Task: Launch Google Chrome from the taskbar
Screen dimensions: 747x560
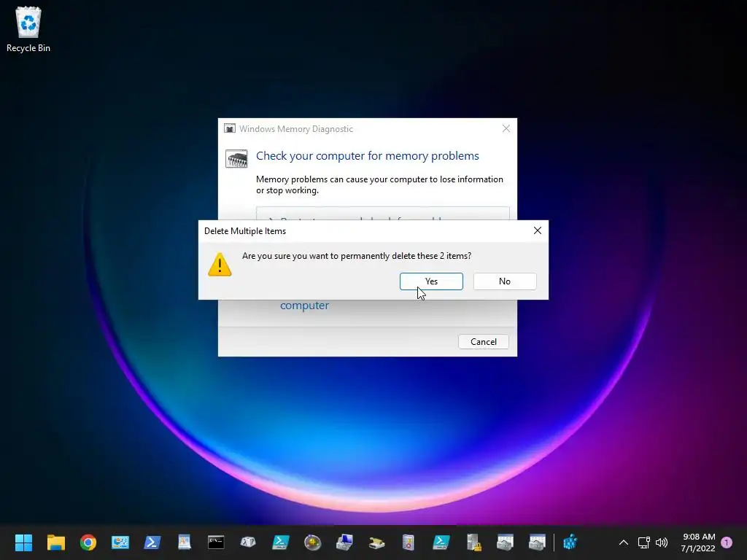Action: (x=88, y=542)
